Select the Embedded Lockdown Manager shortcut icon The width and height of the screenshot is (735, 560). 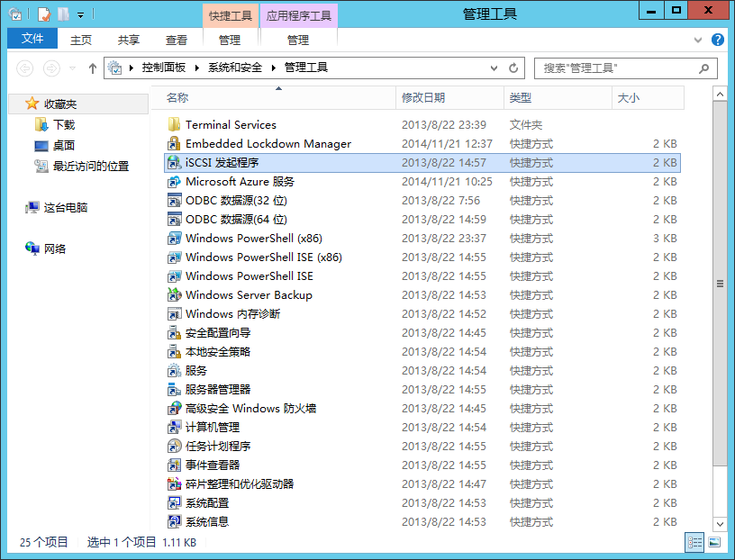[174, 143]
